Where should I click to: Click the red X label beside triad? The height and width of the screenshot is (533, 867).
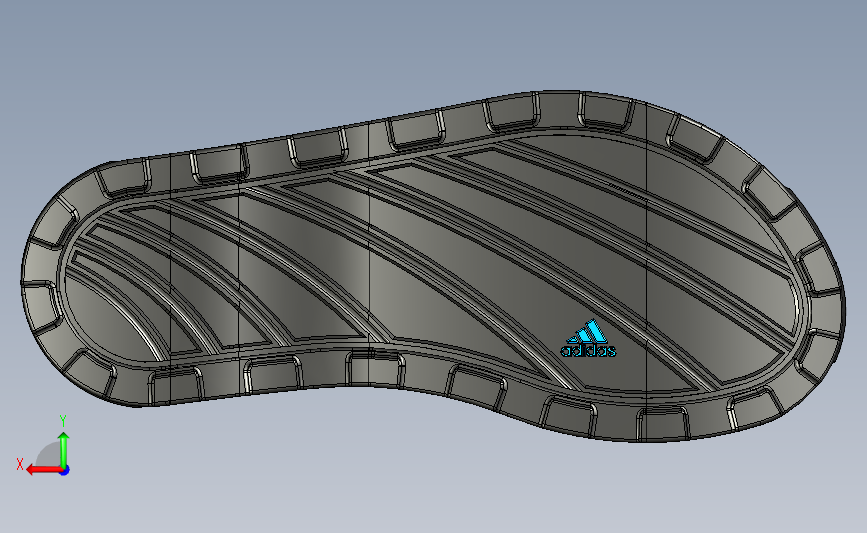(x=20, y=464)
